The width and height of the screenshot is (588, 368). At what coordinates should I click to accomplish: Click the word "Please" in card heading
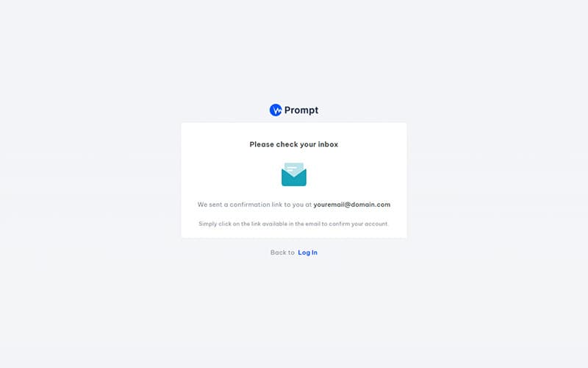tap(262, 144)
